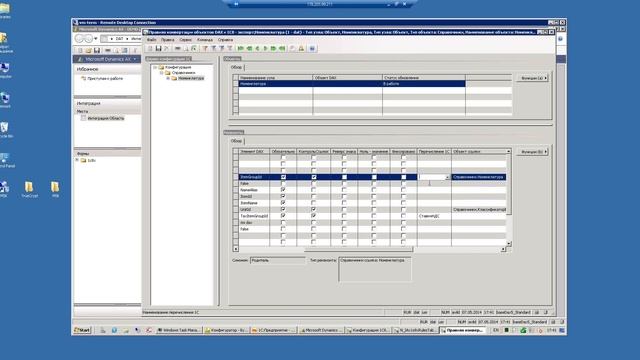Click the green Previous page arrow icon
Viewport: 640px width, 360px height.
coord(249,49)
